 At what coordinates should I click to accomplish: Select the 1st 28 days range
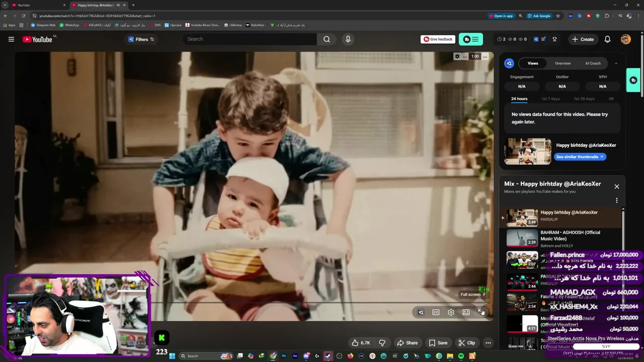pyautogui.click(x=584, y=99)
